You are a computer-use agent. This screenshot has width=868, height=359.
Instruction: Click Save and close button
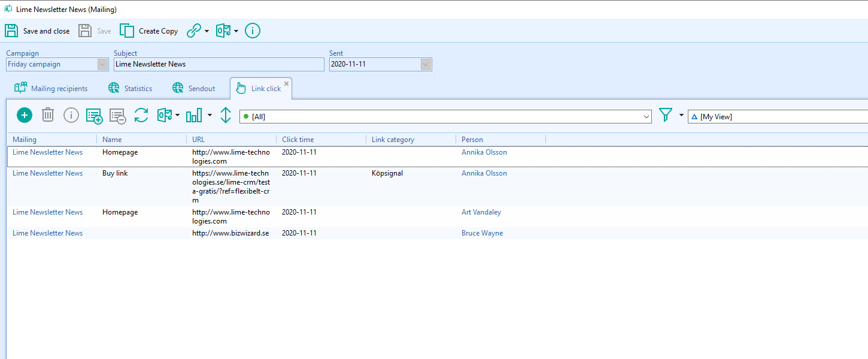pos(37,31)
